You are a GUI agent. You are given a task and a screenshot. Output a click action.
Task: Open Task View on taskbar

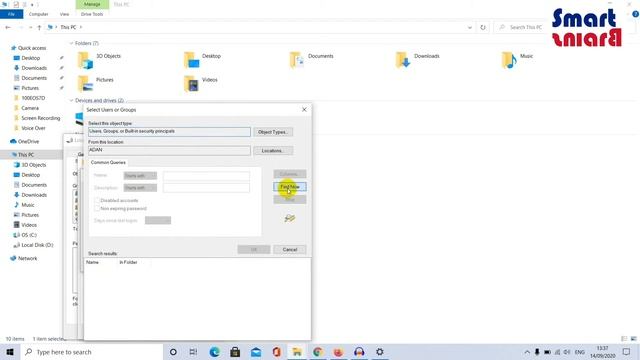tap(193, 352)
